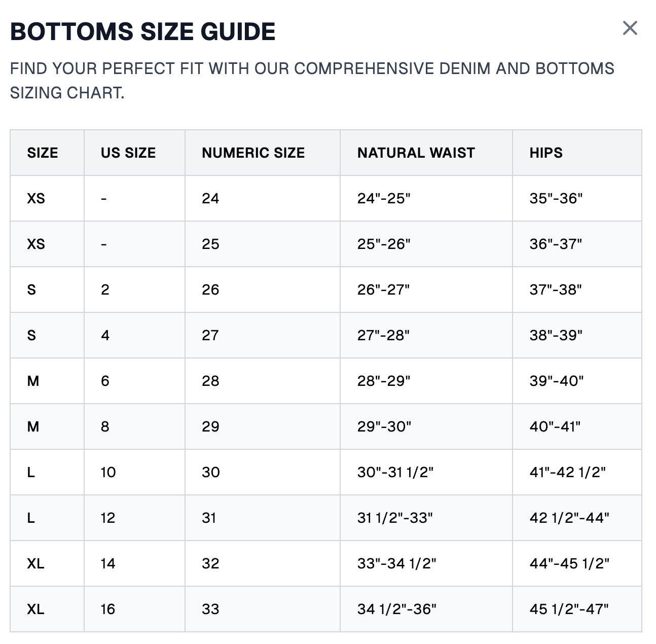The height and width of the screenshot is (644, 656).
Task: Click the hips 44"-45 1/2" cell
Action: [569, 563]
